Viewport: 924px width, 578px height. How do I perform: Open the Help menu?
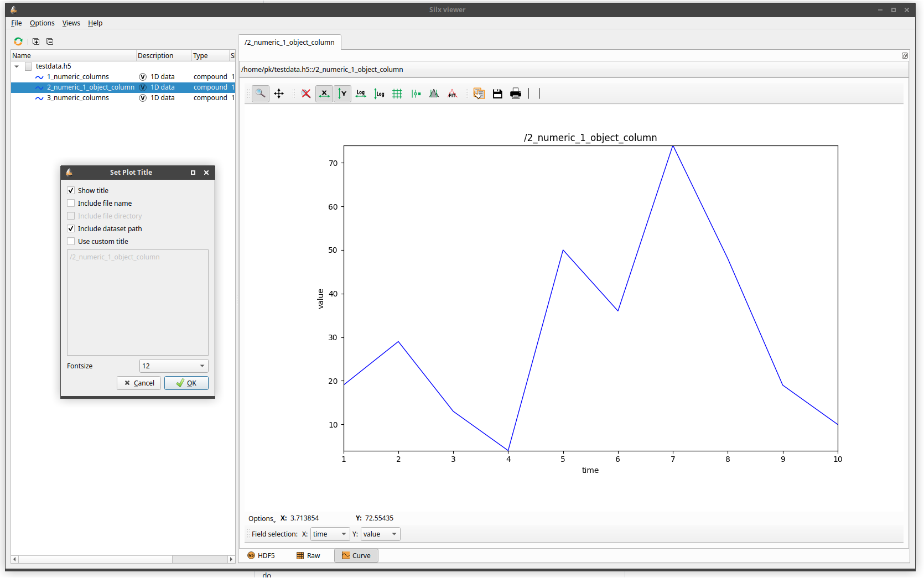click(95, 23)
